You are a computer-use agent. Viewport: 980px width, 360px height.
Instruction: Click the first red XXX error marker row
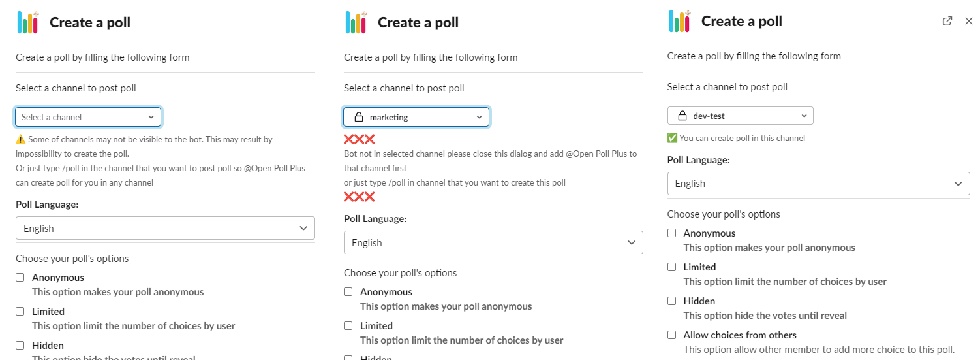(360, 139)
